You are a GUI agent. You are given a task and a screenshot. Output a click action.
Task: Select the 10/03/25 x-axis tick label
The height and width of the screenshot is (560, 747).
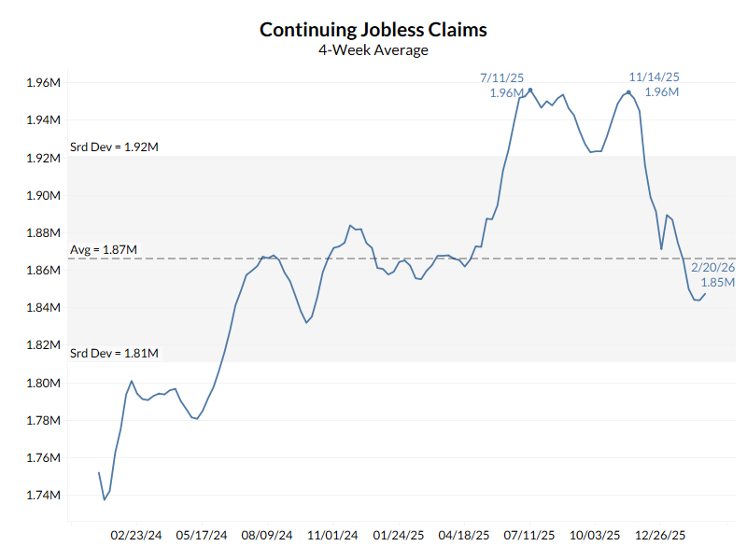tap(595, 536)
